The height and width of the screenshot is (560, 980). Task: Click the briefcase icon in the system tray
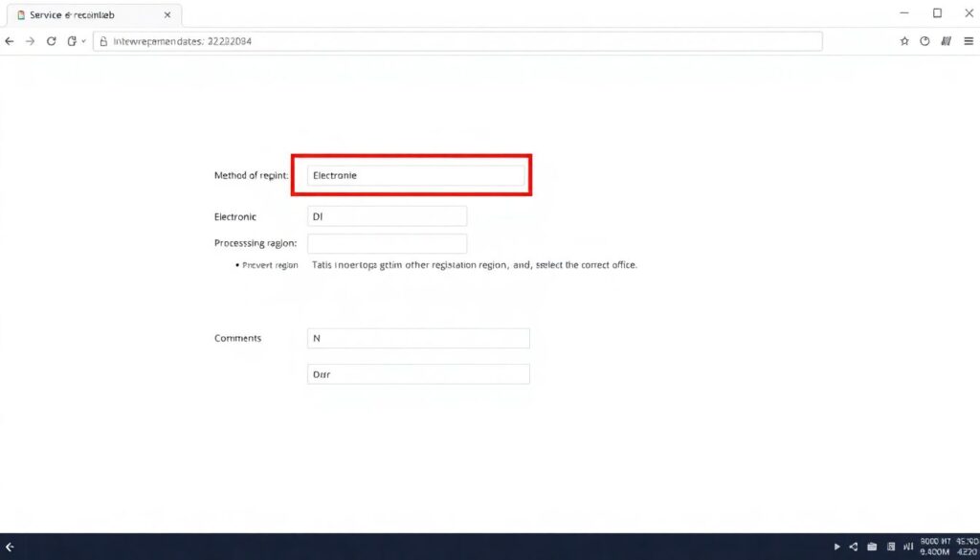(x=872, y=547)
